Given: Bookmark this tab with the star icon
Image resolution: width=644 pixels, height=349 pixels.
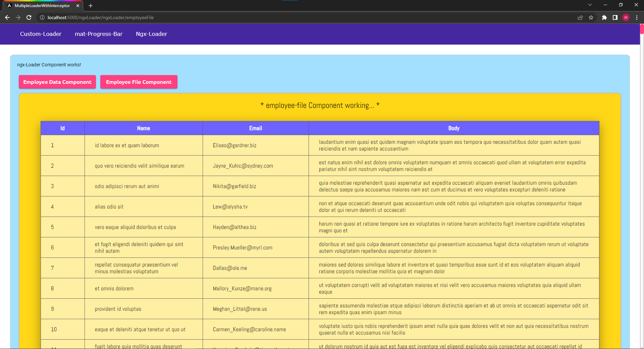Looking at the screenshot, I should (x=591, y=17).
